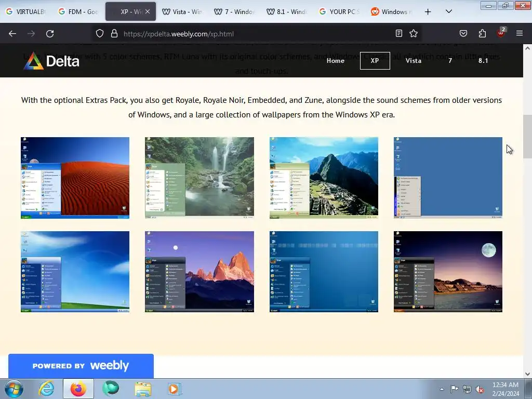This screenshot has width=532, height=399.
Task: Open 8.1 in site navigation
Action: tap(483, 61)
